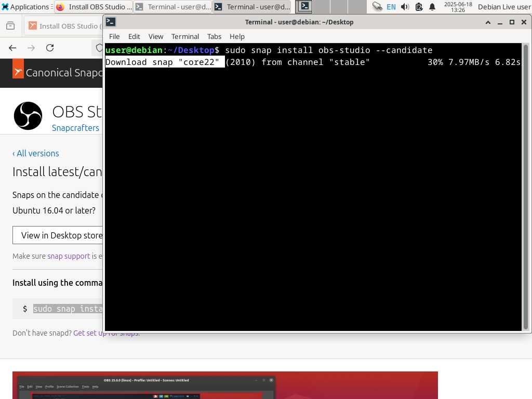
Task: Open the Debian Live user menu
Action: [x=504, y=7]
